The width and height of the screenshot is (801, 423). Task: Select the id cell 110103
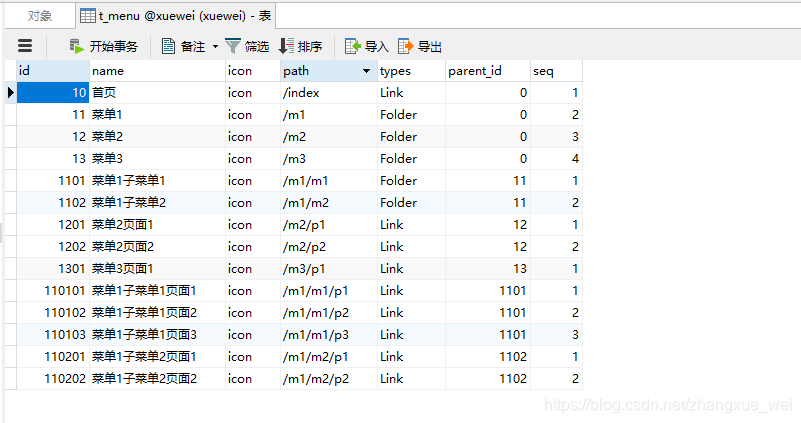point(53,334)
